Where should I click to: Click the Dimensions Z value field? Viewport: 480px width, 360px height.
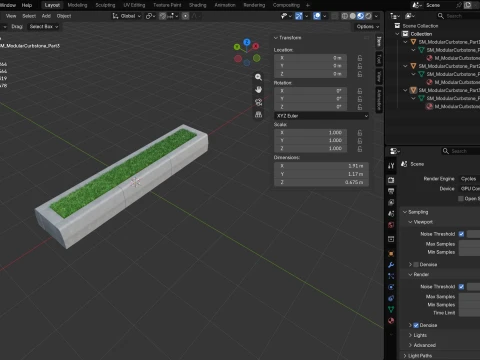[x=321, y=182]
